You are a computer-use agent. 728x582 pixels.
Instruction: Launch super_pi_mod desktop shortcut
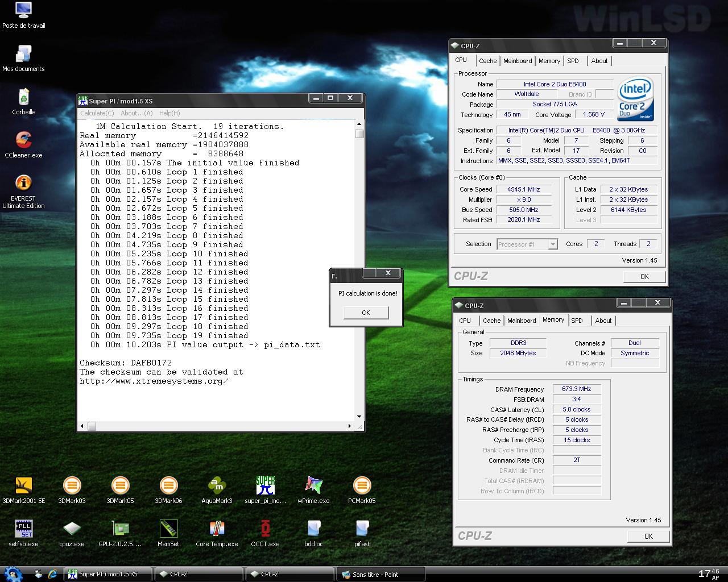(x=265, y=490)
